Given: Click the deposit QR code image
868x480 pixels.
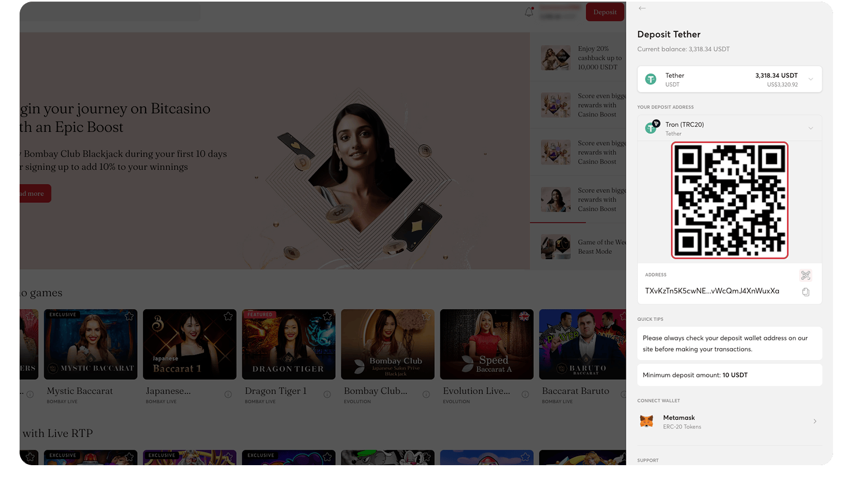Looking at the screenshot, I should (x=729, y=200).
